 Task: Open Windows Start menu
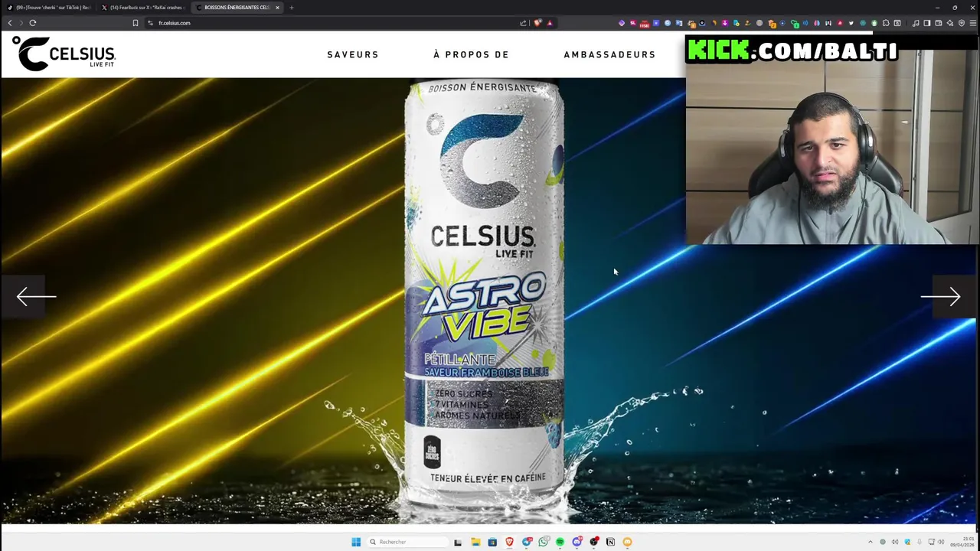(x=356, y=542)
